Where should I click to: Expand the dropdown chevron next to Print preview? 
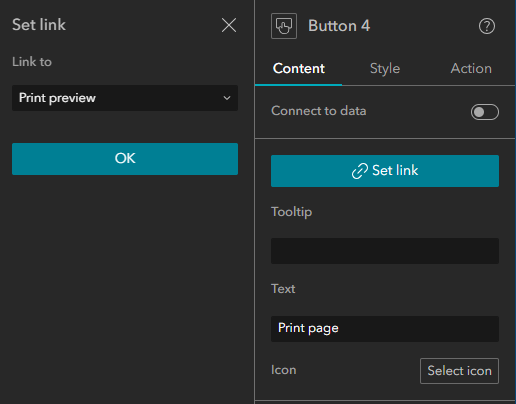[x=227, y=98]
